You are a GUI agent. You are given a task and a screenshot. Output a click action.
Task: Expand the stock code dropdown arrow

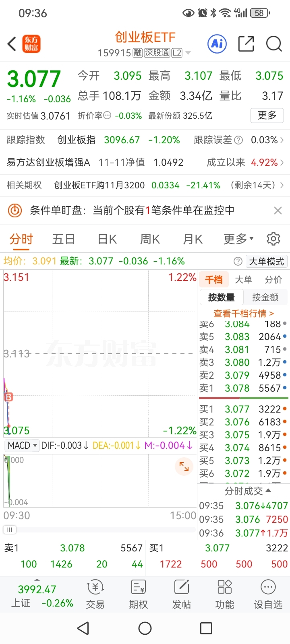coord(188,53)
